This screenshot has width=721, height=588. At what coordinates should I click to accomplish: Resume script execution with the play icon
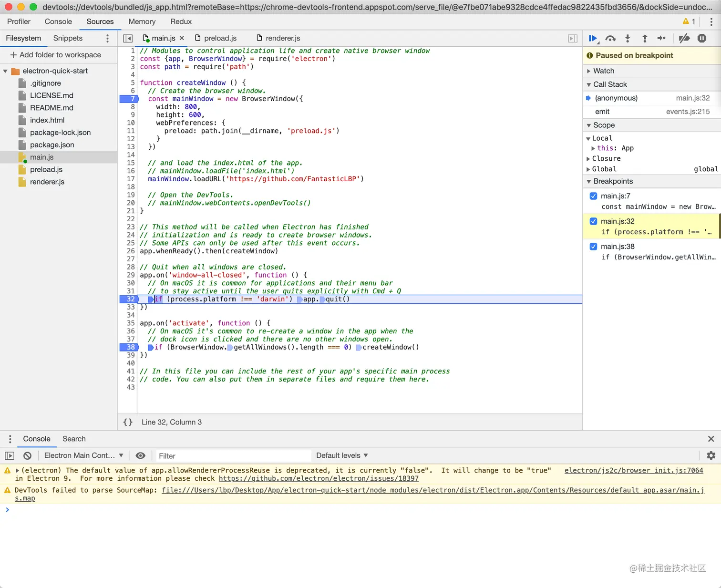(x=593, y=39)
